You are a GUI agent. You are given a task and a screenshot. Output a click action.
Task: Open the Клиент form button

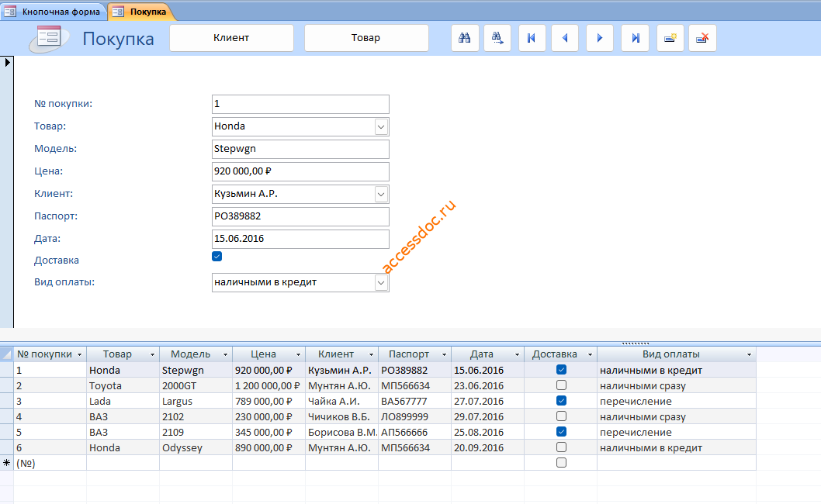tap(231, 38)
